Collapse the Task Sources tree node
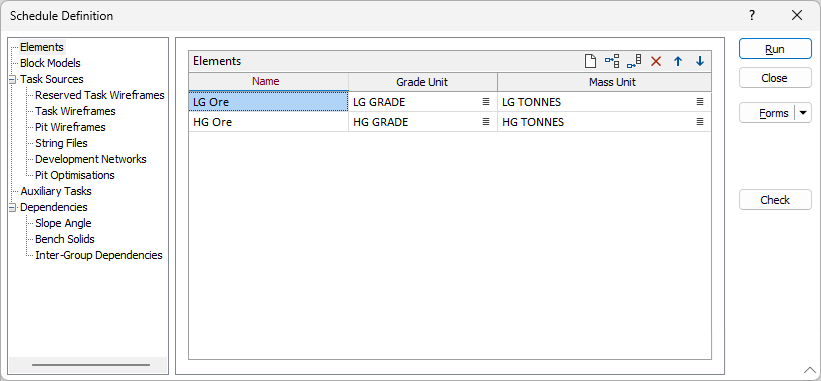This screenshot has width=821, height=381. click(12, 80)
